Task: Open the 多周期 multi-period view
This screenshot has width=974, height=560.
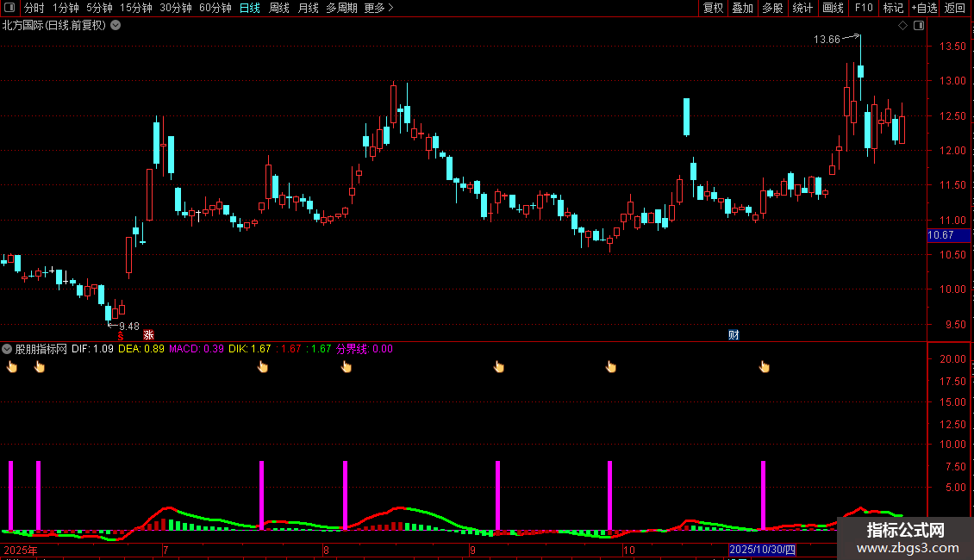Action: (341, 8)
